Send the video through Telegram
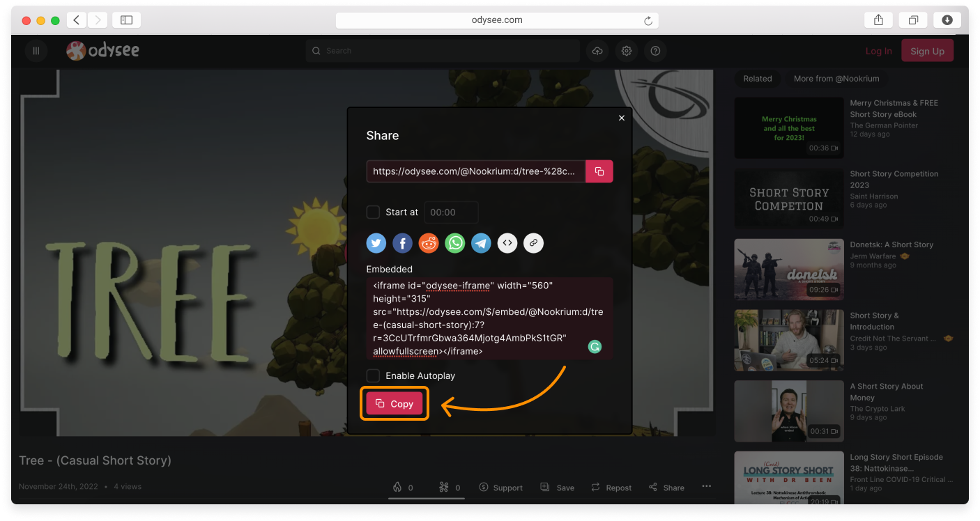This screenshot has width=980, height=521. click(x=481, y=243)
